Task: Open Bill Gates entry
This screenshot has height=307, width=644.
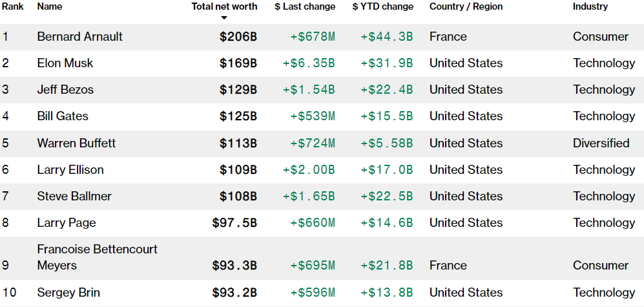Action: pos(63,116)
